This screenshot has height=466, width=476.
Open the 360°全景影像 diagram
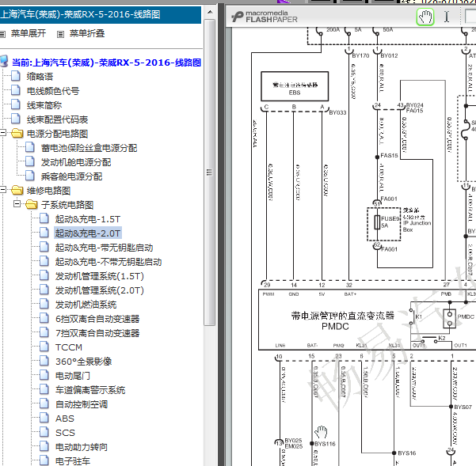pos(83,362)
